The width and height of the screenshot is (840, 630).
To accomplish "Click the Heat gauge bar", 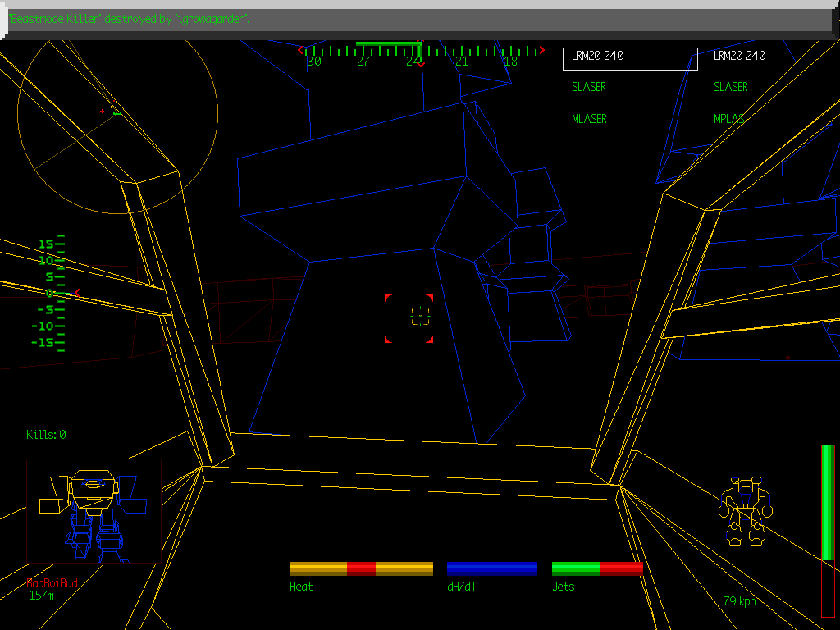I will click(x=361, y=568).
